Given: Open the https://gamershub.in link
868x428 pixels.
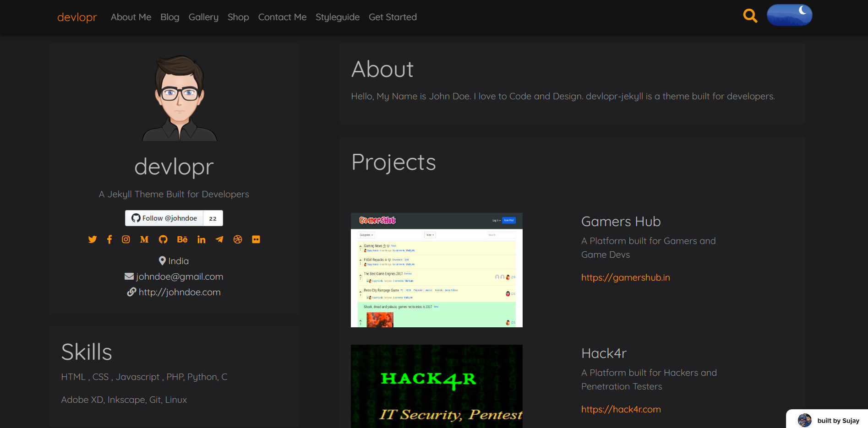Looking at the screenshot, I should pos(625,277).
